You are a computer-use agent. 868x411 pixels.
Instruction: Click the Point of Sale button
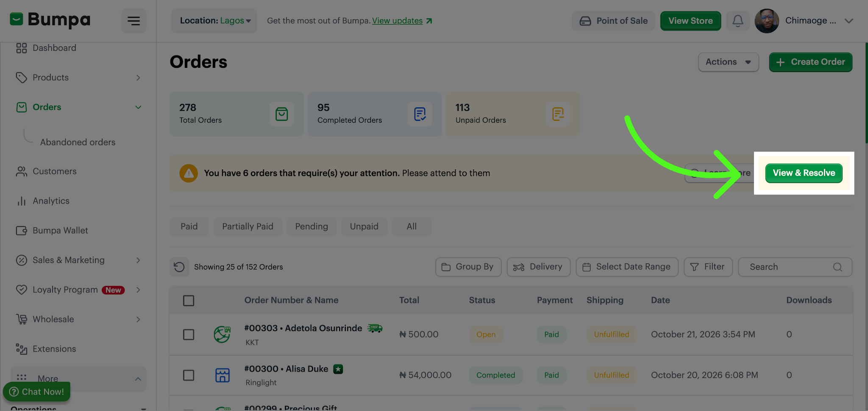click(x=613, y=21)
